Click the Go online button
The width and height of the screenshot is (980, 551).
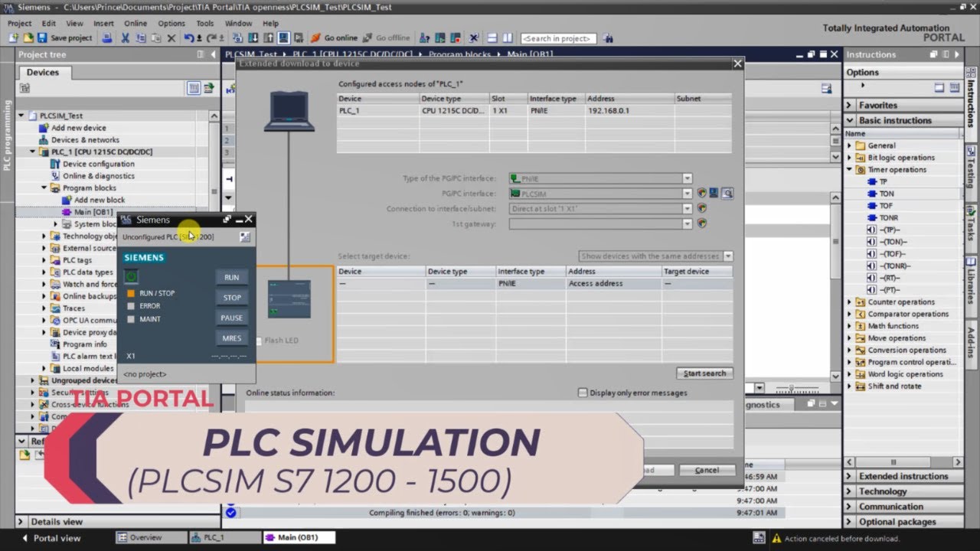click(x=334, y=38)
